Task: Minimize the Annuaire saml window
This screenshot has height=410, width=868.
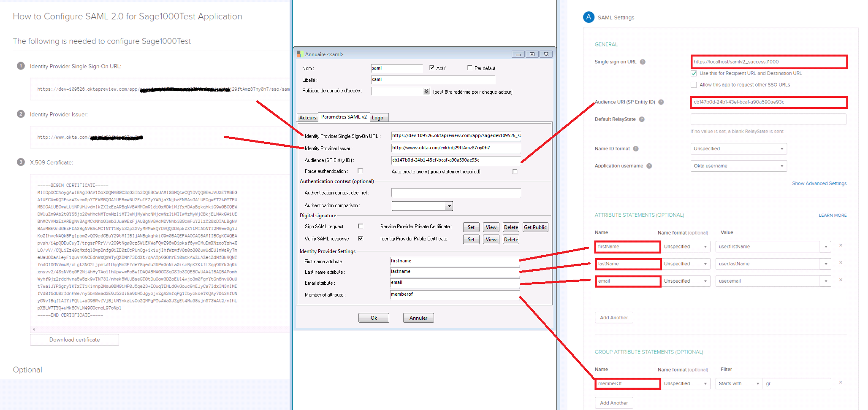Action: coord(518,54)
